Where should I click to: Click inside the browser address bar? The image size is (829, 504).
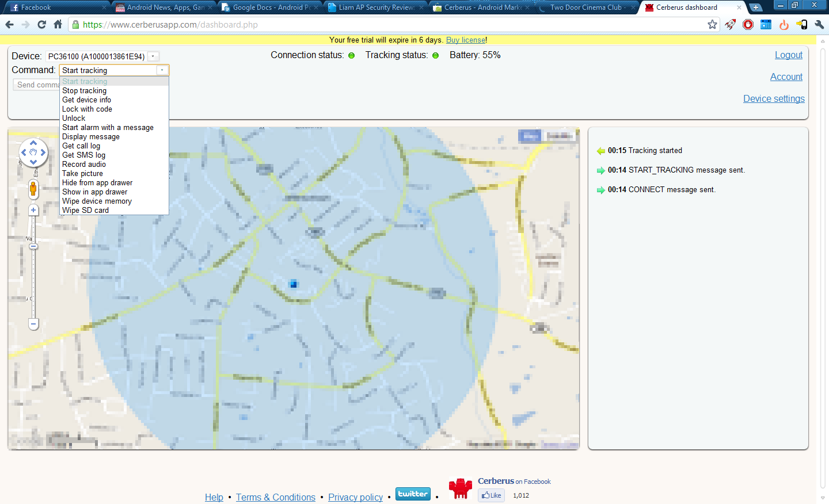click(345, 25)
